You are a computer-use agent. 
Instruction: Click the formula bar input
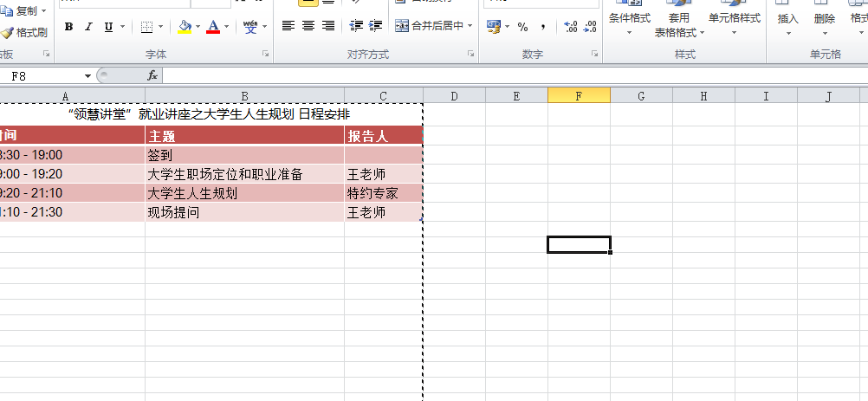point(515,75)
